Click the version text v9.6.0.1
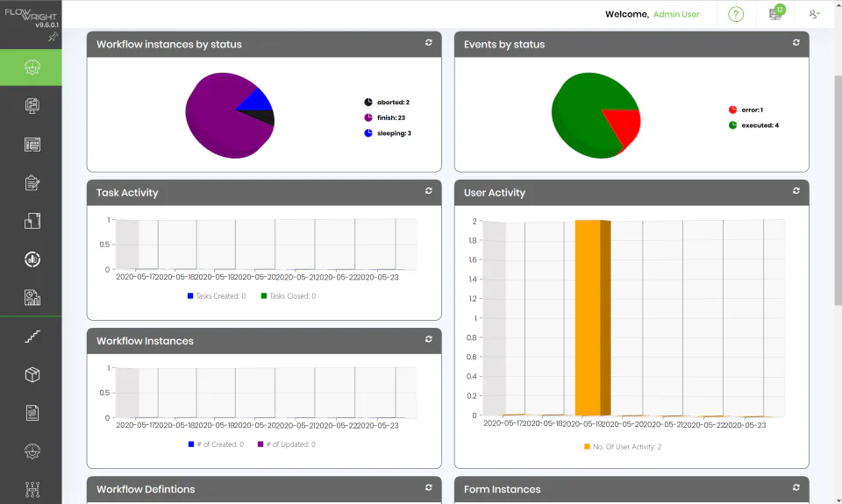Image resolution: width=842 pixels, height=504 pixels. tap(46, 25)
